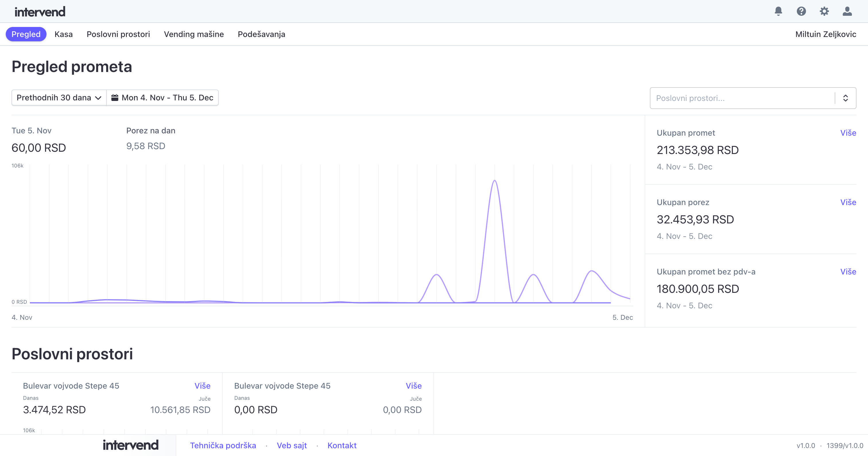Click the intervend logo in footer
The width and height of the screenshot is (868, 456).
[x=130, y=445]
